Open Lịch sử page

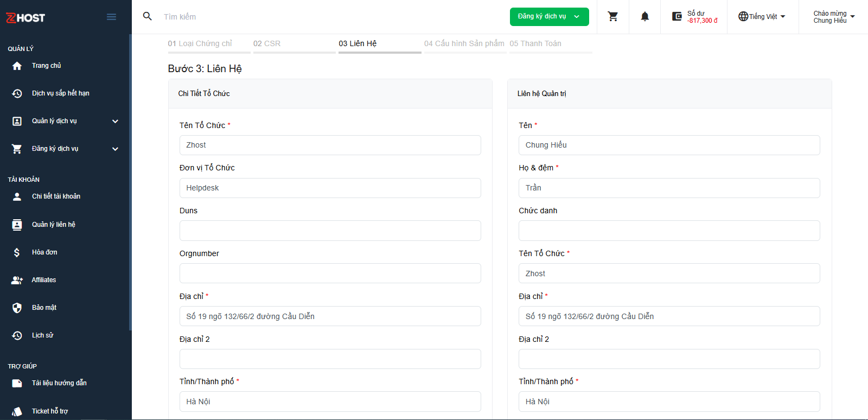point(42,335)
